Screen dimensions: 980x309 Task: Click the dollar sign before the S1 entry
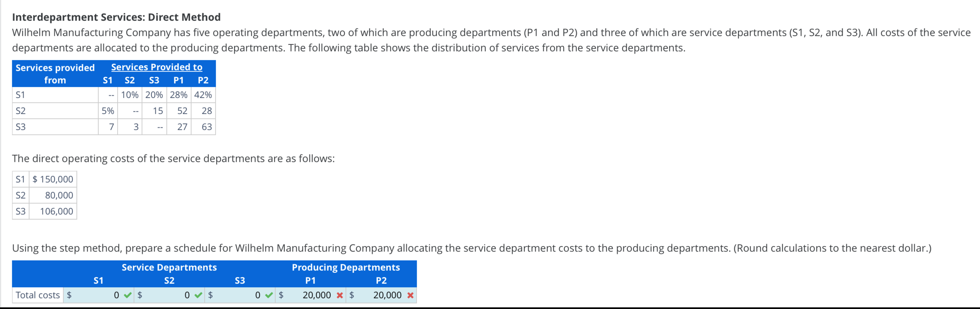tap(69, 295)
